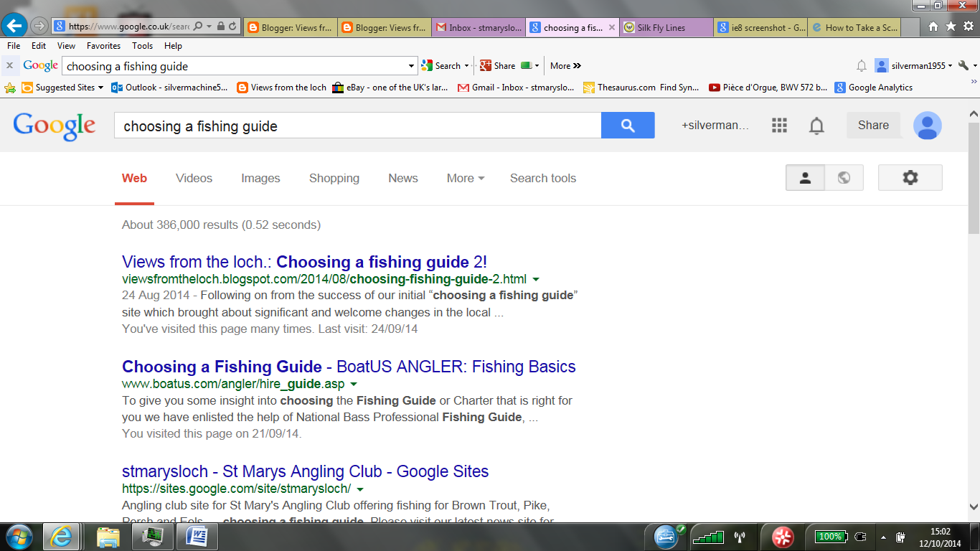
Task: Open Windows Explorer folder in taskbar
Action: click(x=108, y=537)
